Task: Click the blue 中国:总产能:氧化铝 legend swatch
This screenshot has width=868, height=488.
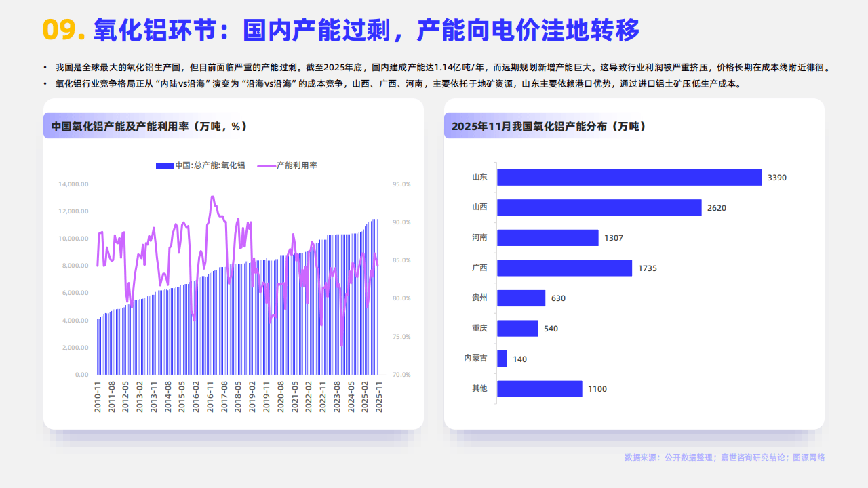Action: coord(164,165)
